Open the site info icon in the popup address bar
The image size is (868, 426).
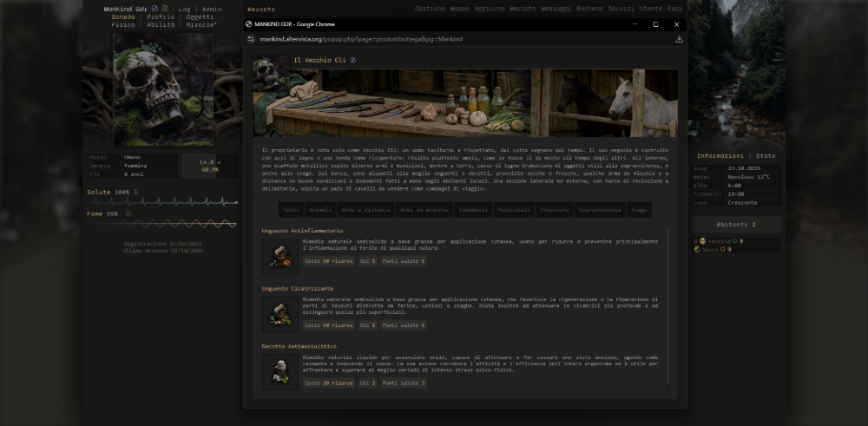[251, 39]
